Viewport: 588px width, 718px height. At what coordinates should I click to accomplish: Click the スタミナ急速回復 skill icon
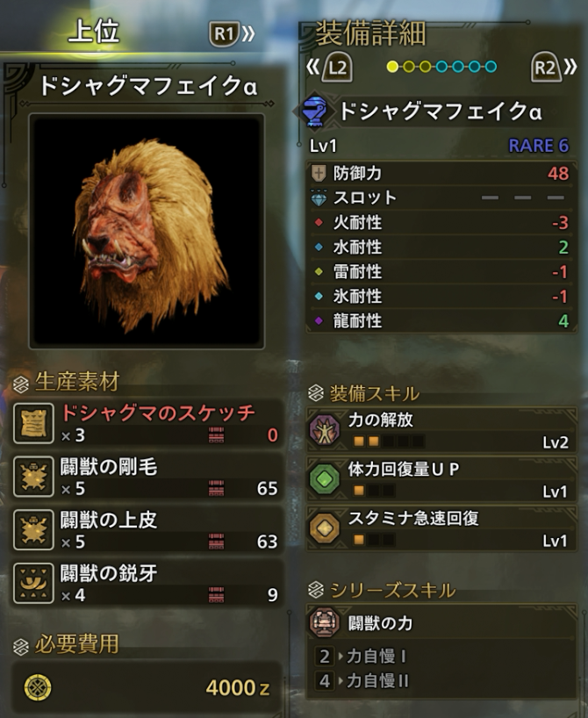(325, 528)
